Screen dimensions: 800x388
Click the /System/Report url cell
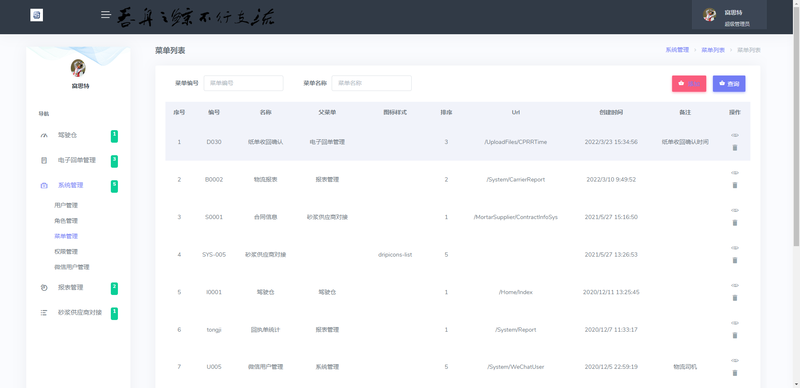[515, 330]
